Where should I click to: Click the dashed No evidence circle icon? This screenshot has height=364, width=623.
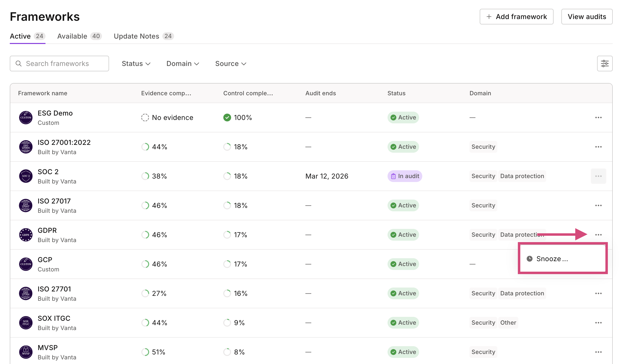pyautogui.click(x=145, y=118)
